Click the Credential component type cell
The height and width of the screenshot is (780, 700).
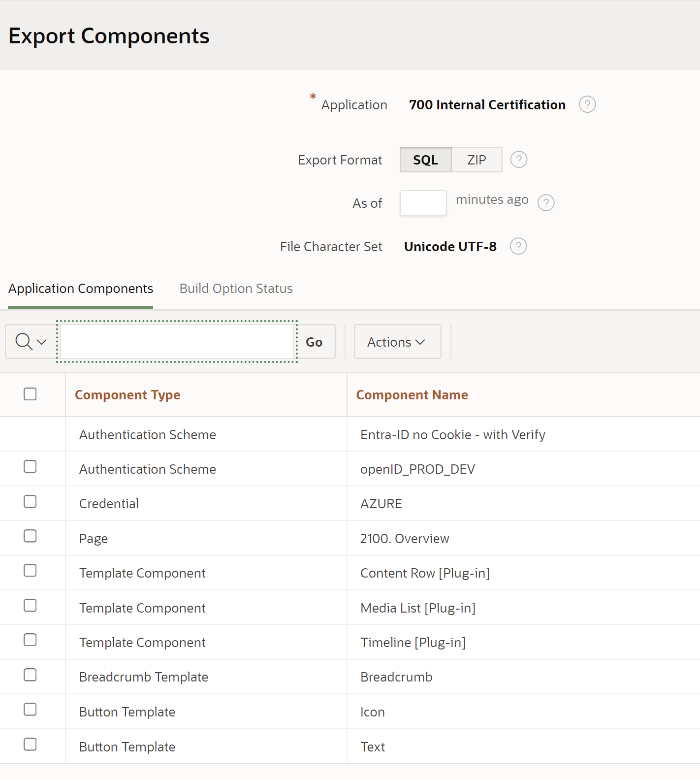[x=206, y=504]
